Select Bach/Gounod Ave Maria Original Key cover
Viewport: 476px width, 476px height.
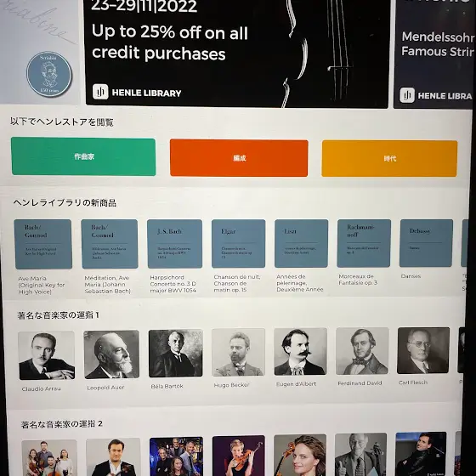[x=43, y=244]
